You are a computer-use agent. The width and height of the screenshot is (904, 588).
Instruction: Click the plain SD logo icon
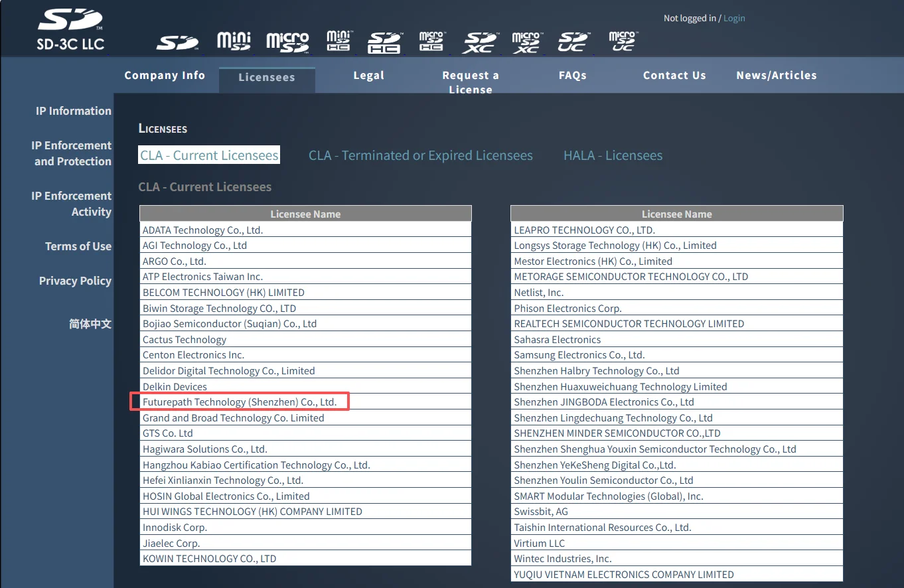(177, 42)
